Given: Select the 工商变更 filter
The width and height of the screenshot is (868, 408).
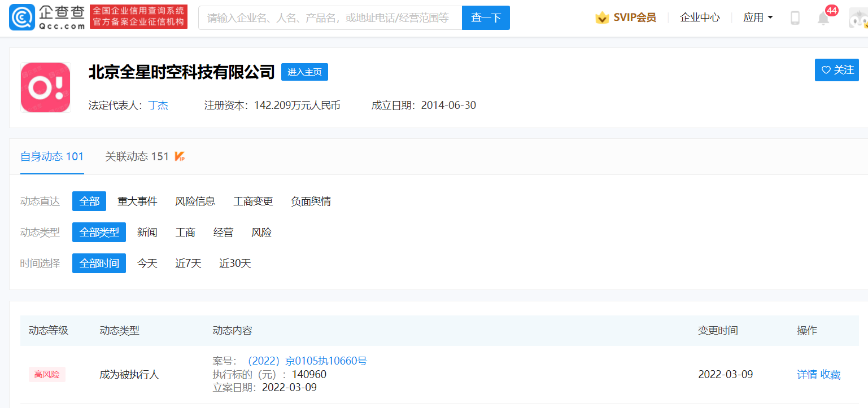Looking at the screenshot, I should (254, 201).
